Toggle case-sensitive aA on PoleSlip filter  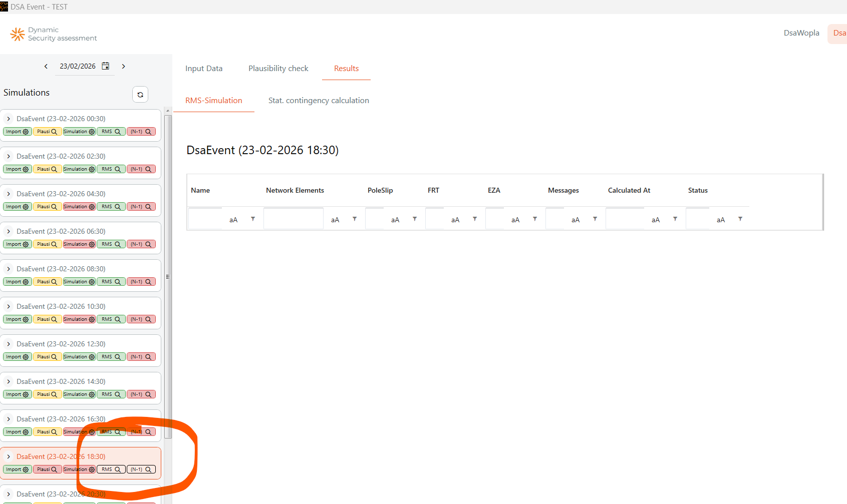(395, 220)
